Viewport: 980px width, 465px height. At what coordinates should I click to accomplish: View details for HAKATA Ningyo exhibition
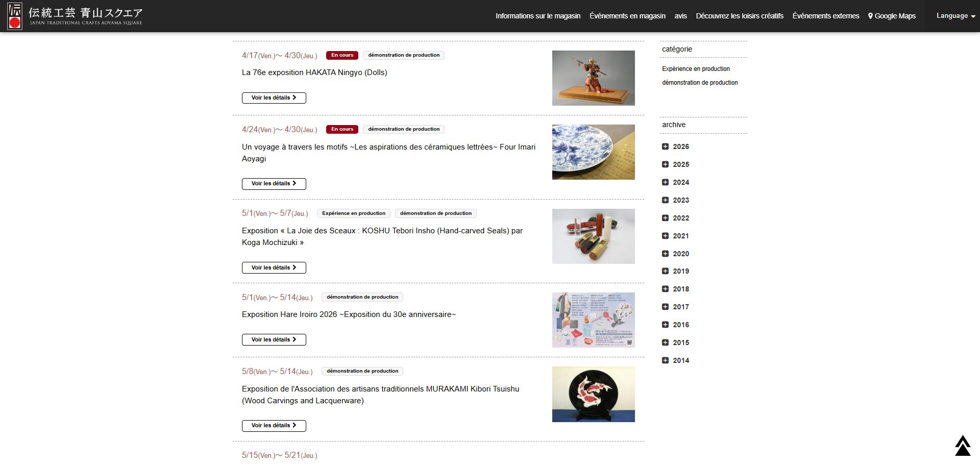274,98
